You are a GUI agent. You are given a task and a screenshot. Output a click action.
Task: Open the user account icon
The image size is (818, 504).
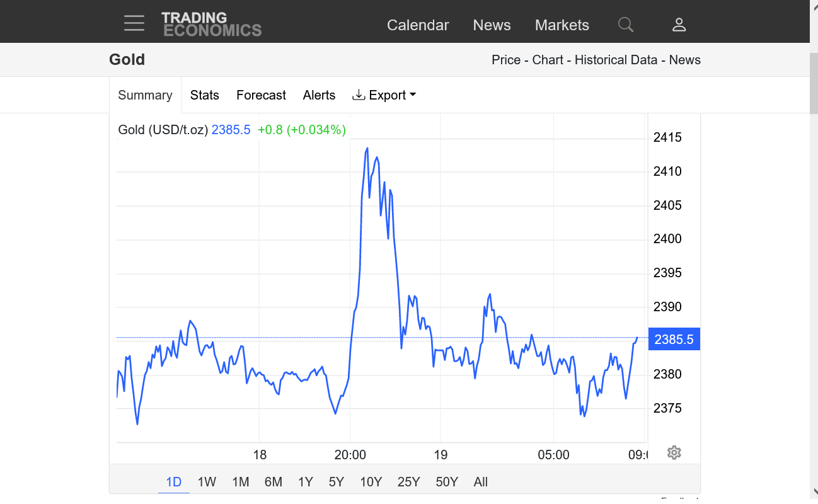679,25
